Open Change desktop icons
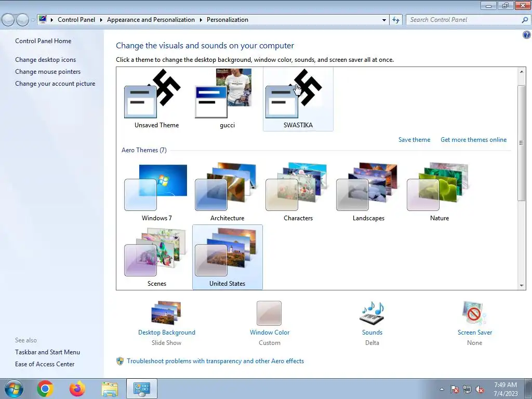This screenshot has height=399, width=532. click(46, 60)
